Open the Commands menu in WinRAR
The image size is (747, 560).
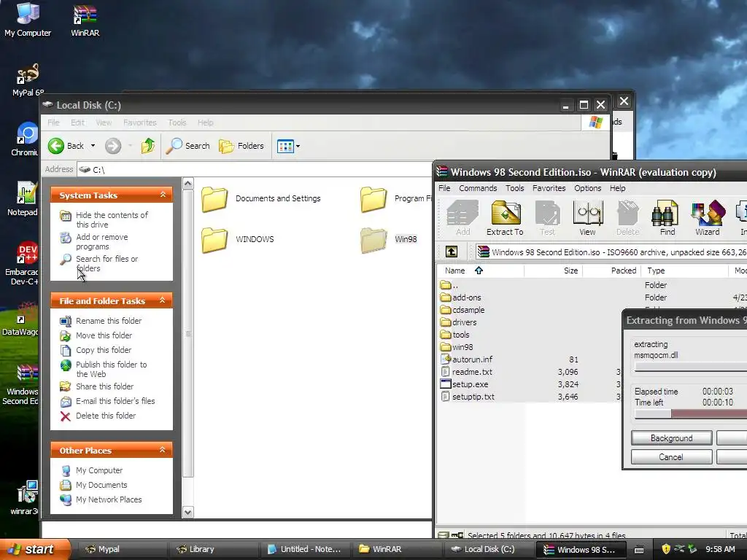[478, 188]
